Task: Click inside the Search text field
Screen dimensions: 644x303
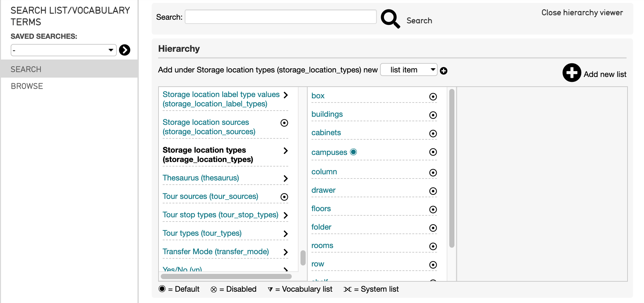Action: pyautogui.click(x=280, y=17)
